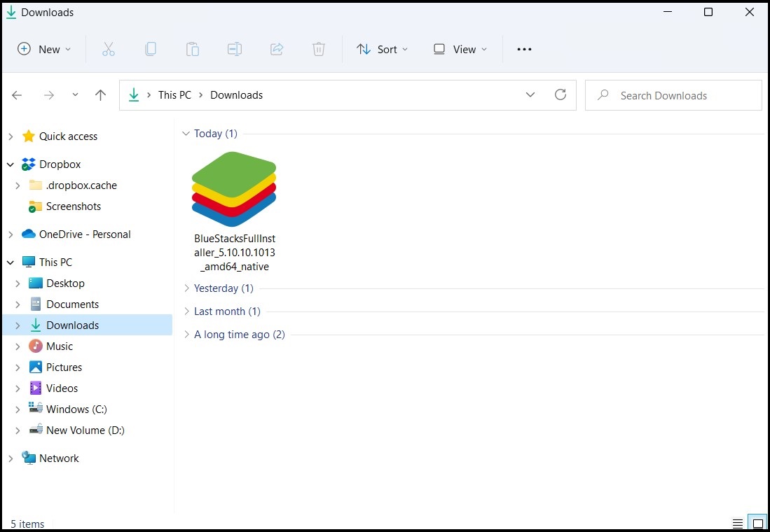Open the See more ellipsis menu
Screen dimensions: 770x532
tap(524, 49)
